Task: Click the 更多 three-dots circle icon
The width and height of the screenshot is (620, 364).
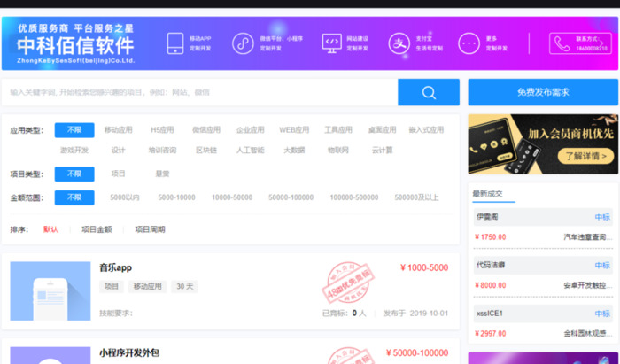Action: click(x=469, y=43)
